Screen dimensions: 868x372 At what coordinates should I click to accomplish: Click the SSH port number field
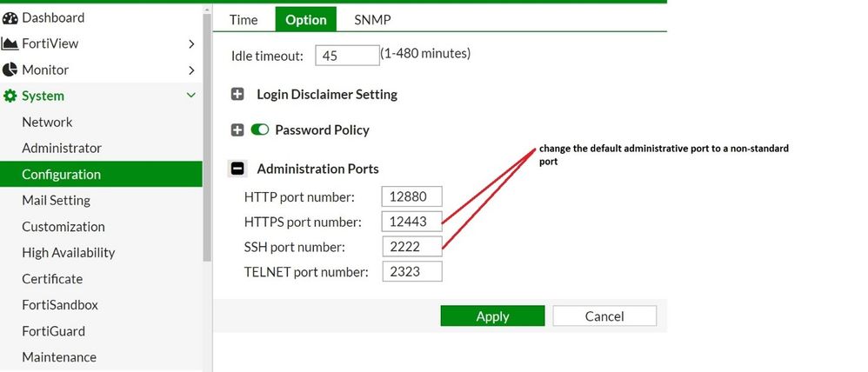(x=411, y=247)
